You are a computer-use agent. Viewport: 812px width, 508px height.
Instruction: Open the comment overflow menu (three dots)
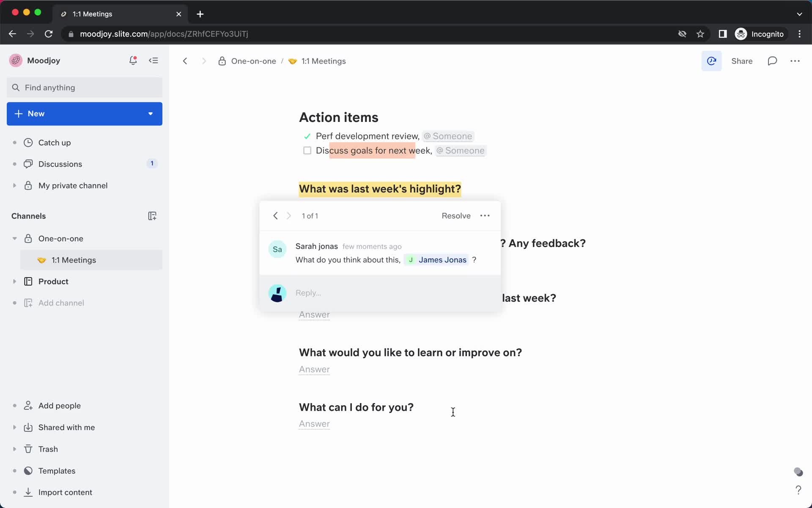coord(484,215)
